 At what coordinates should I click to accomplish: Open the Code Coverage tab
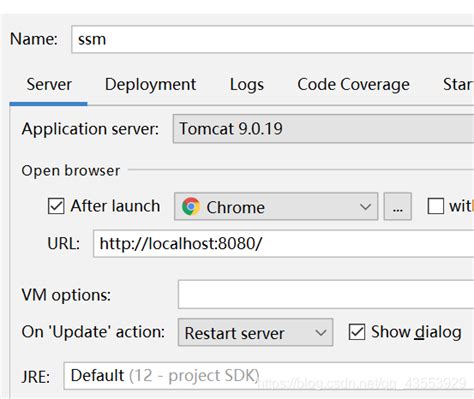pyautogui.click(x=353, y=85)
